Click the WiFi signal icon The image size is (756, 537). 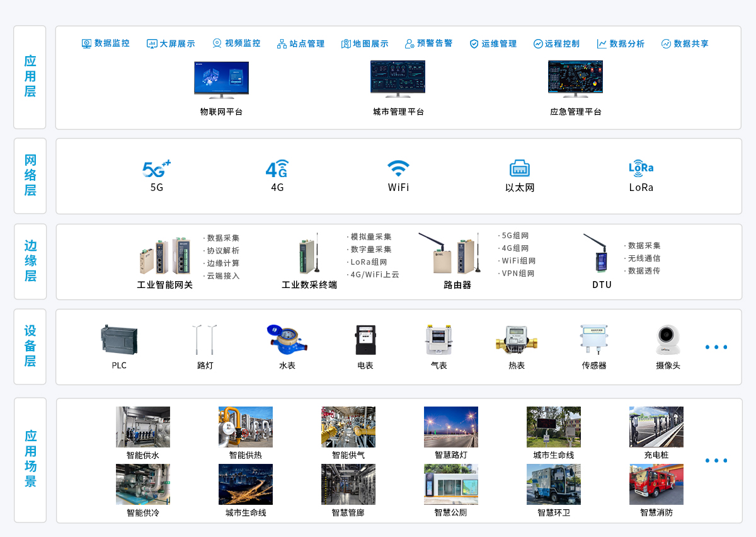pos(398,169)
